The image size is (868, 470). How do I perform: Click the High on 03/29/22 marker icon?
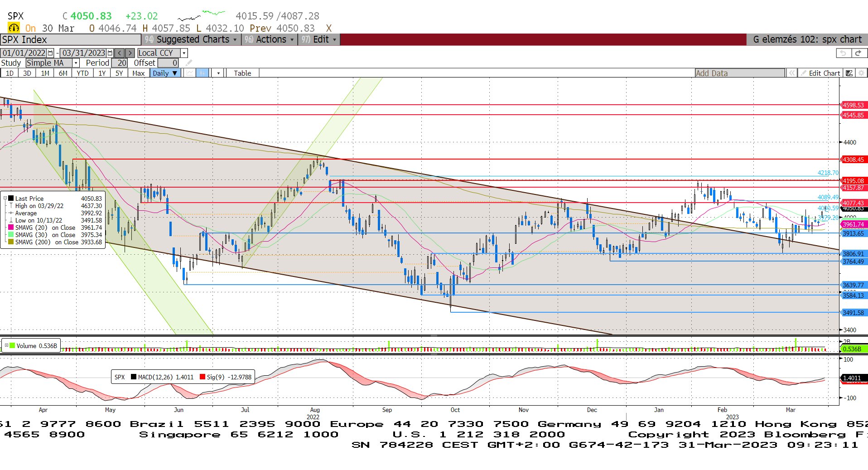pyautogui.click(x=11, y=206)
